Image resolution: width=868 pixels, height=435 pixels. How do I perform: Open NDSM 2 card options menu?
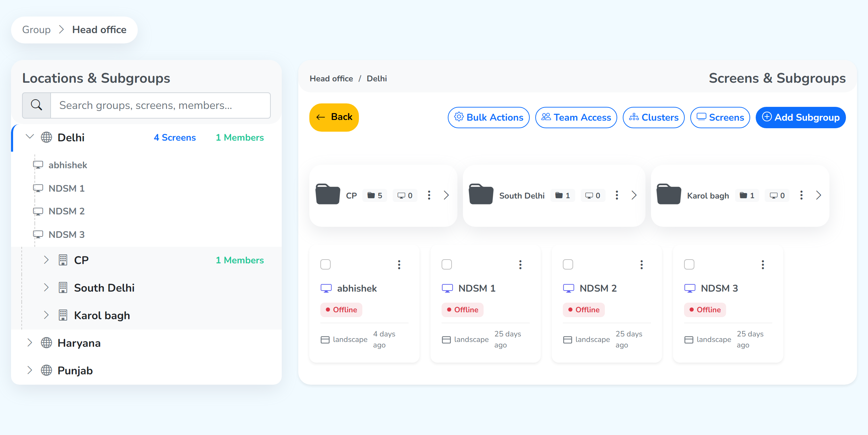[641, 265]
